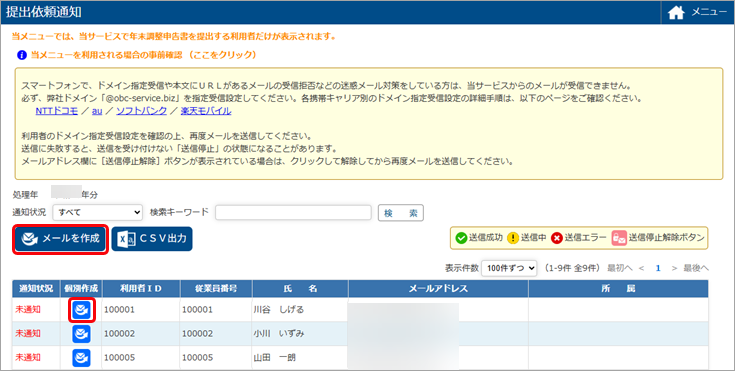This screenshot has width=735, height=371.
Task: Open the ソフトバンク domain setting link
Action: point(142,111)
